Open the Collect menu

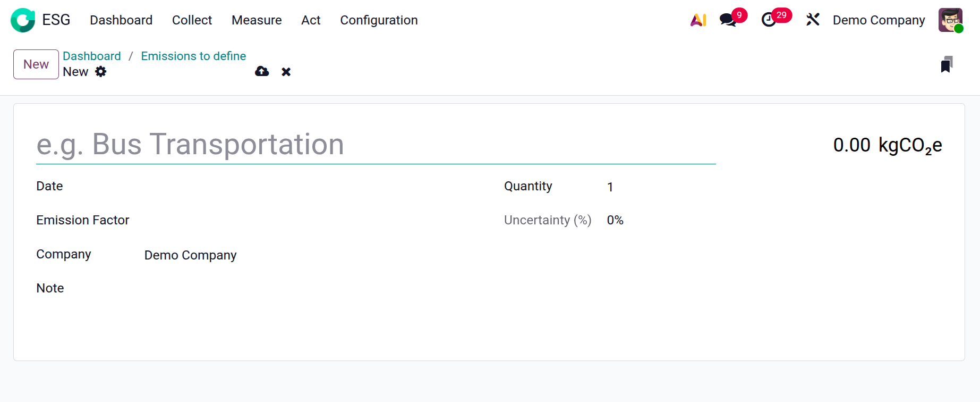coord(192,20)
